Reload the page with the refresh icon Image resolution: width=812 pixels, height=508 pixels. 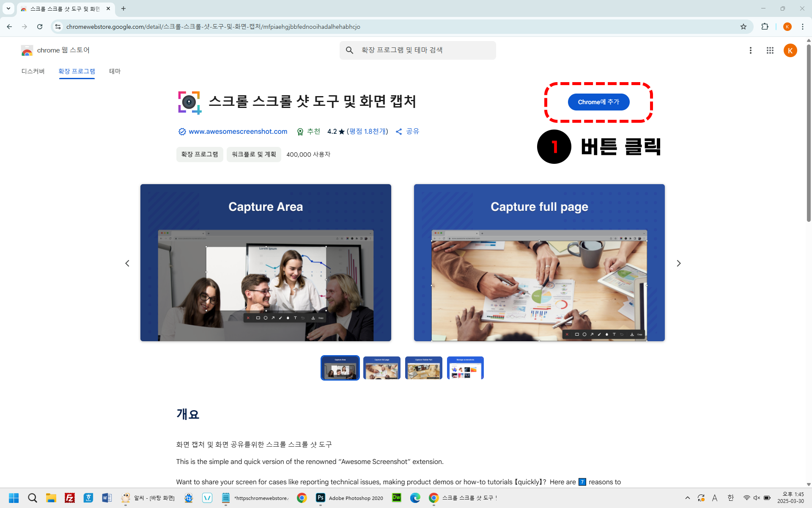pos(40,27)
